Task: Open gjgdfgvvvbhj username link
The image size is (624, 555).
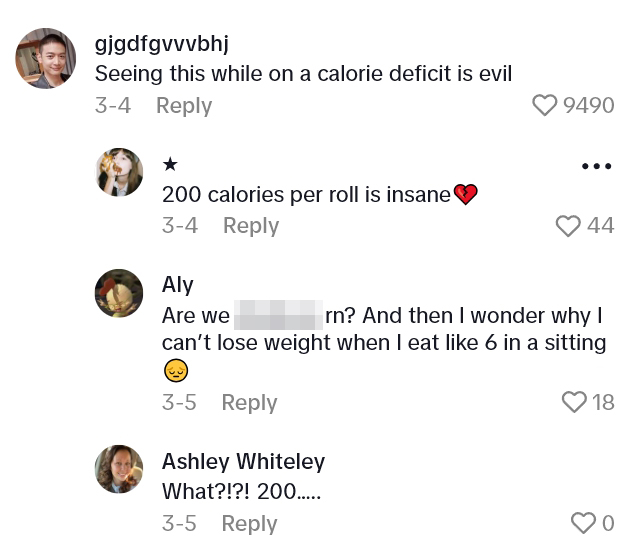Action: point(161,44)
